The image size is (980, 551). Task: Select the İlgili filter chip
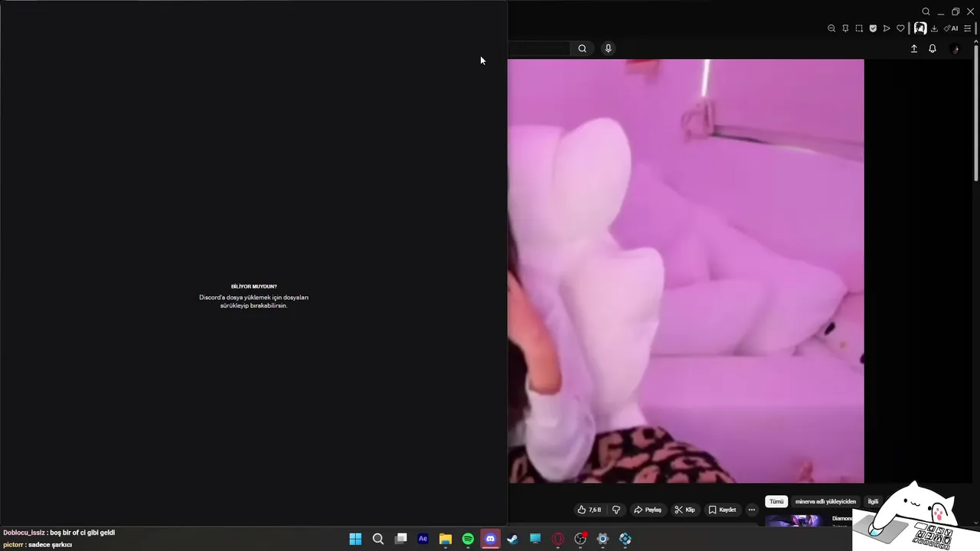pos(873,501)
